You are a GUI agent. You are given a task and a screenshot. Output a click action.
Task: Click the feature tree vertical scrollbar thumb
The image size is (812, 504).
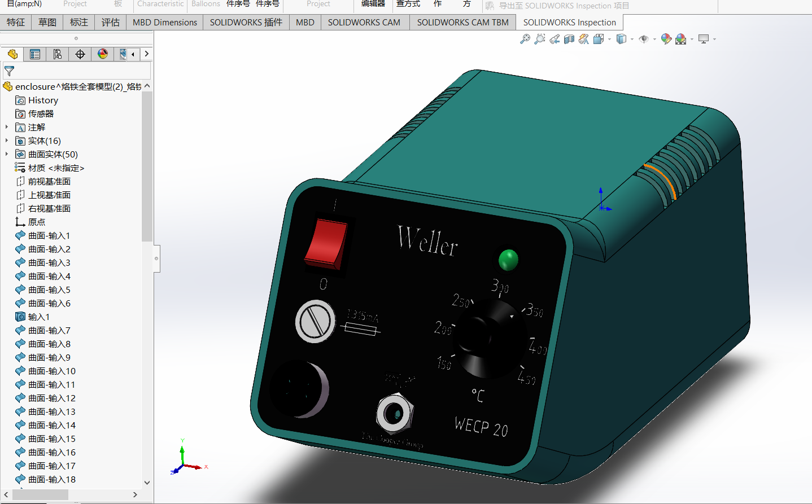pyautogui.click(x=147, y=166)
